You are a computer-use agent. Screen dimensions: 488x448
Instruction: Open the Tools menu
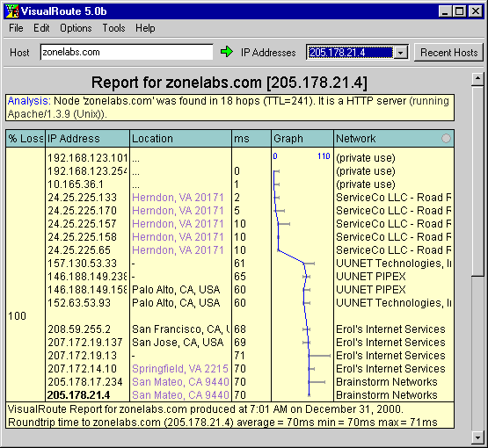(x=114, y=28)
